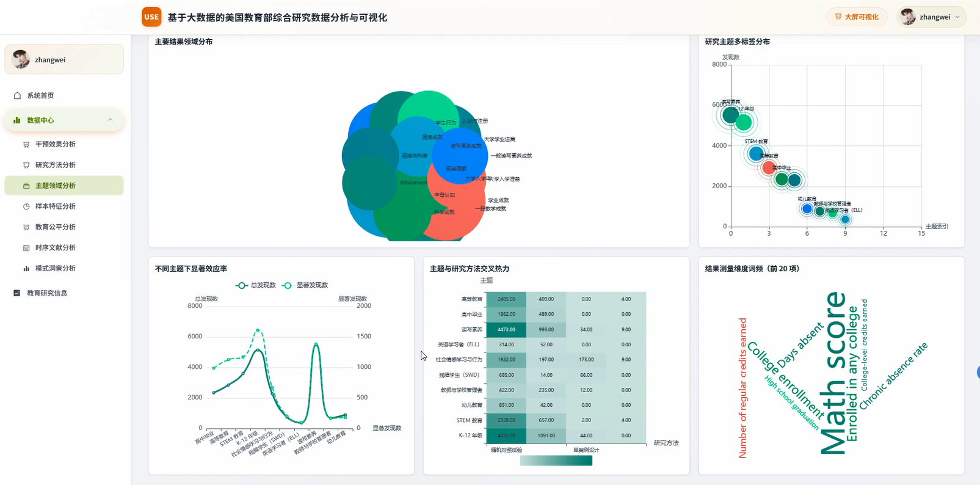
Task: Click the home icon beside 系统首页
Action: click(17, 95)
